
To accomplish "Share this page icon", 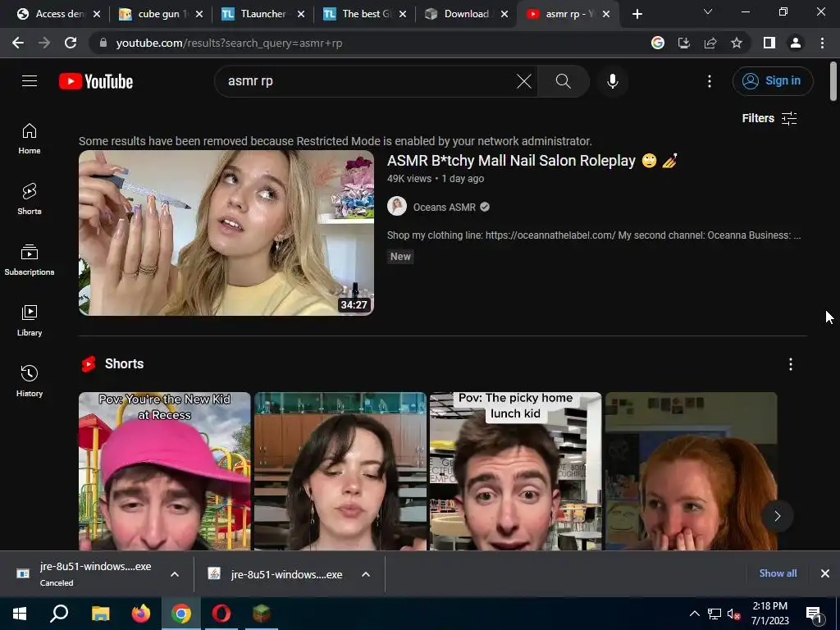I will pos(710,43).
